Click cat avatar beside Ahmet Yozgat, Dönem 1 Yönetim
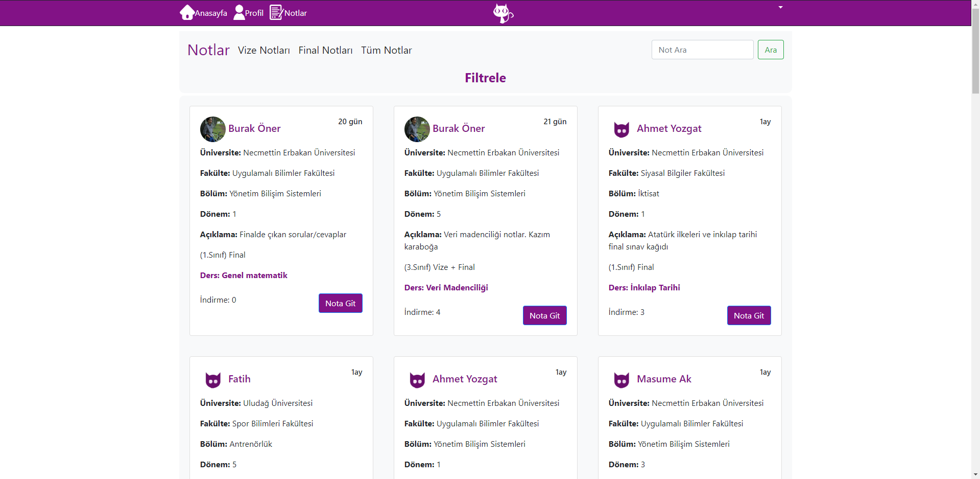Screen dimensions: 980x479 (x=417, y=380)
